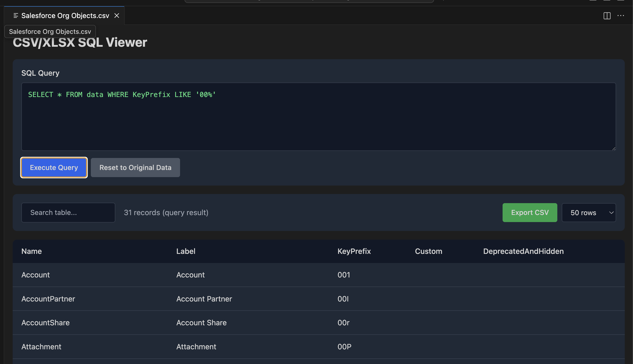Click the split editor icon
The width and height of the screenshot is (633, 364).
pos(607,16)
